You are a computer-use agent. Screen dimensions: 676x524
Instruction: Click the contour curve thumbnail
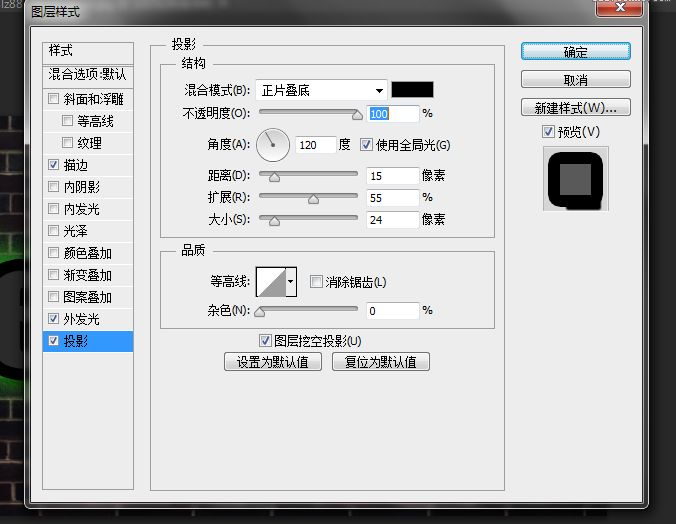(x=271, y=282)
